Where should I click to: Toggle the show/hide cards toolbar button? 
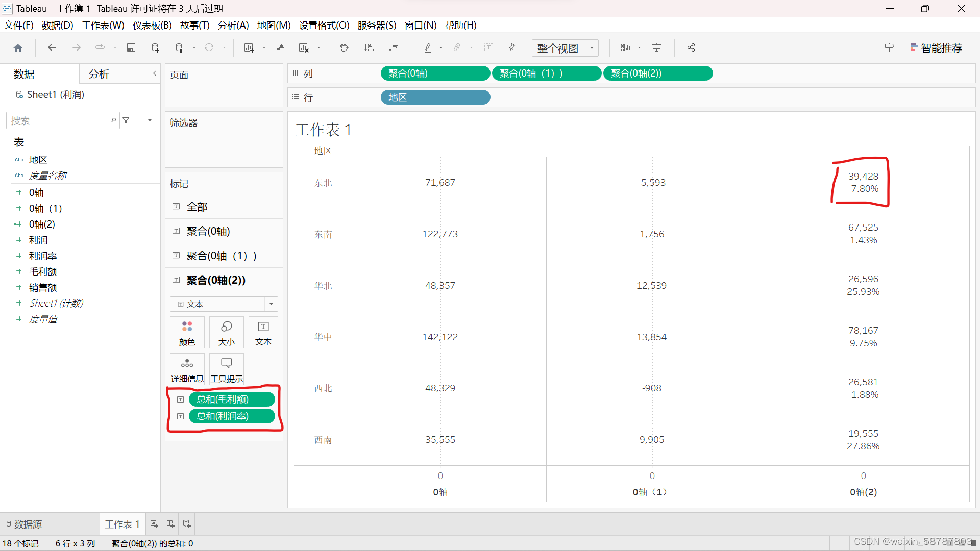pos(626,47)
